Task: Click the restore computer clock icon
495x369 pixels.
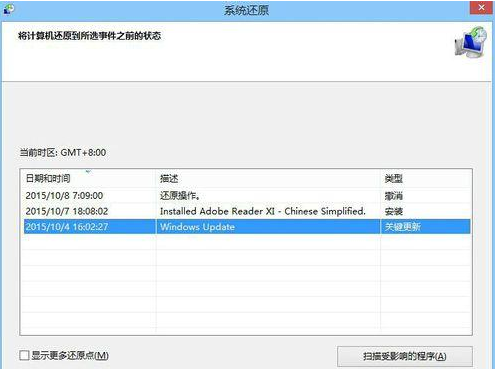Action: pyautogui.click(x=471, y=42)
